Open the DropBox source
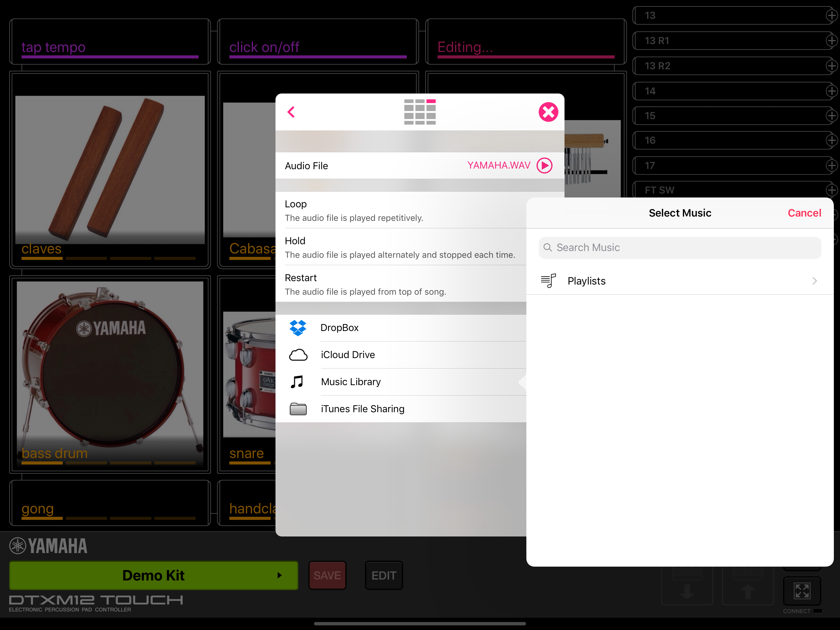 pyautogui.click(x=401, y=328)
